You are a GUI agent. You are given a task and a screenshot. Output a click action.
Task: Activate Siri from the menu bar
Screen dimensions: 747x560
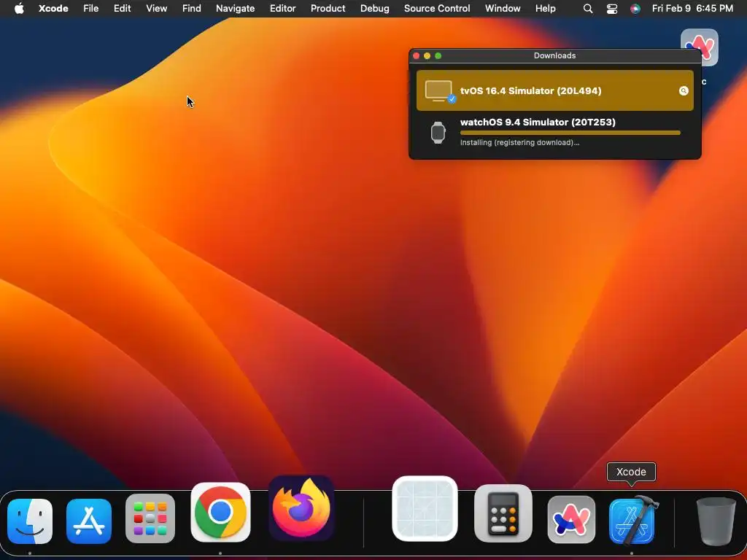click(635, 9)
